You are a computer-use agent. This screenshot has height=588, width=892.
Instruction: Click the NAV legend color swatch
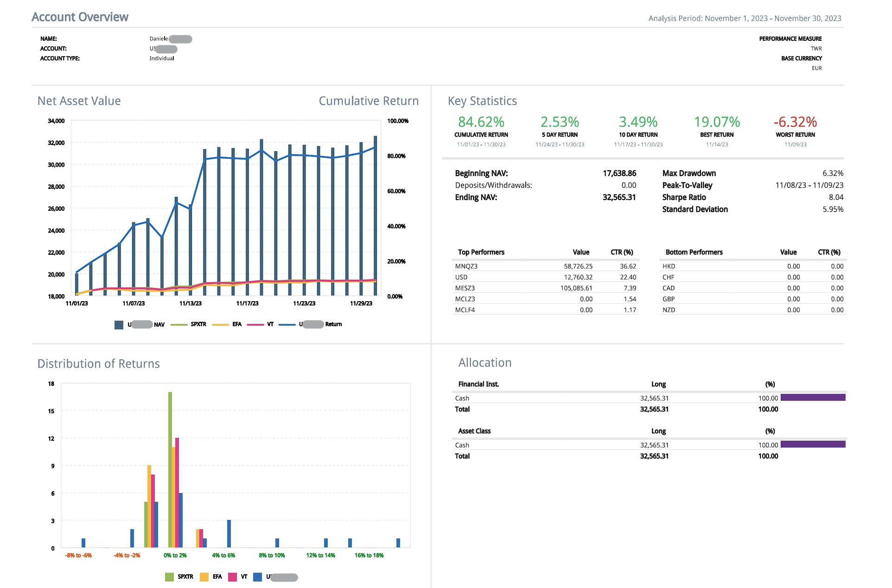tap(119, 325)
